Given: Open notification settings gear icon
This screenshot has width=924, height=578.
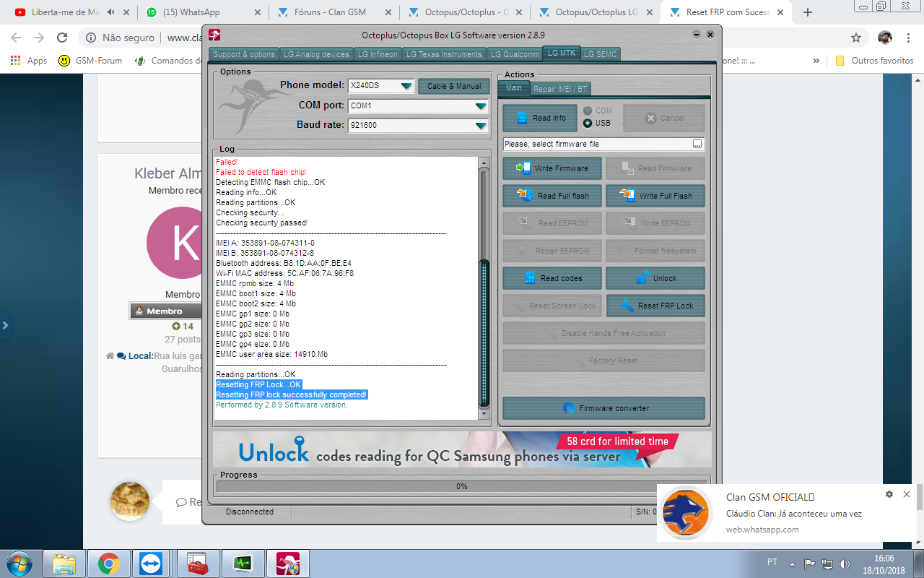Looking at the screenshot, I should (889, 494).
